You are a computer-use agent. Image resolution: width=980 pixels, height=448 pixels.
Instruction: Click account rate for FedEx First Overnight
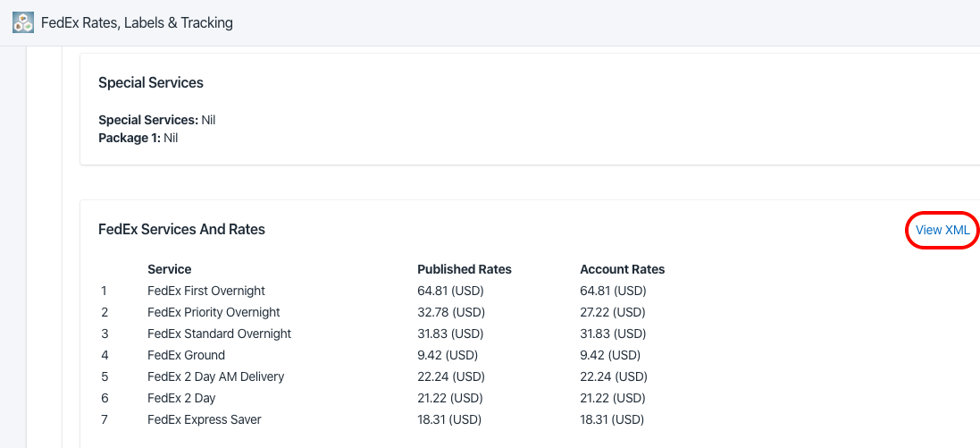point(613,291)
